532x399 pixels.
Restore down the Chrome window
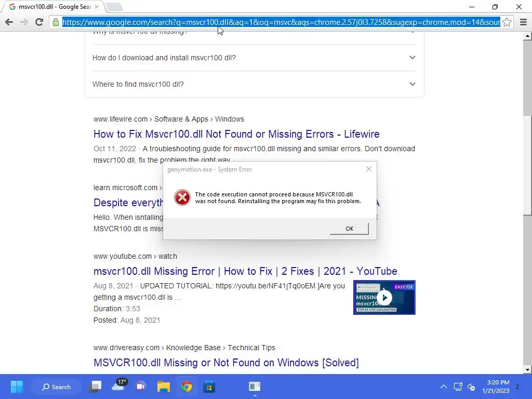(495, 7)
